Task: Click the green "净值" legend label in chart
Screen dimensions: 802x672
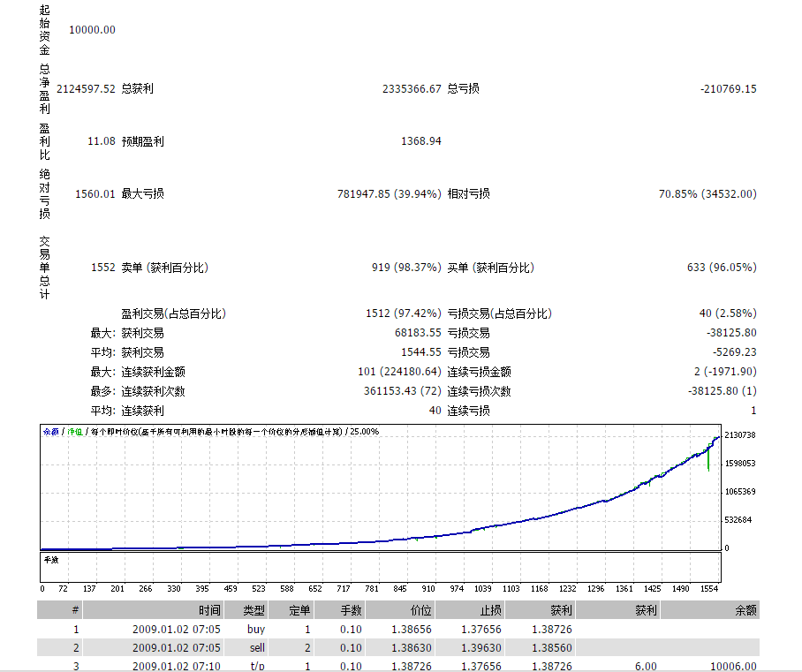Action: coord(76,432)
